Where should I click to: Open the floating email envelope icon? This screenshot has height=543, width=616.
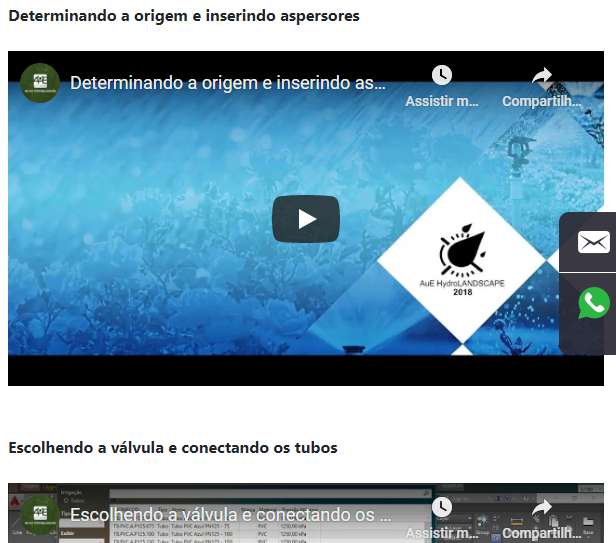(x=593, y=242)
